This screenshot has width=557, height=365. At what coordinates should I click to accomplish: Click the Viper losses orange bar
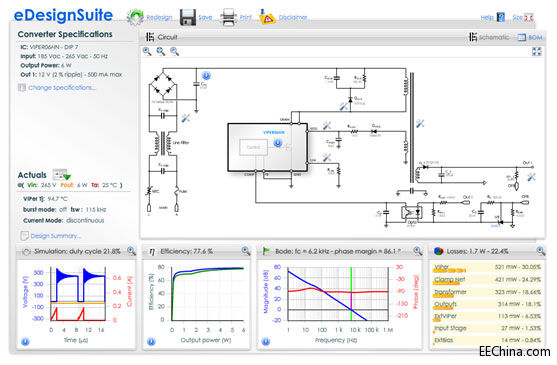click(449, 271)
